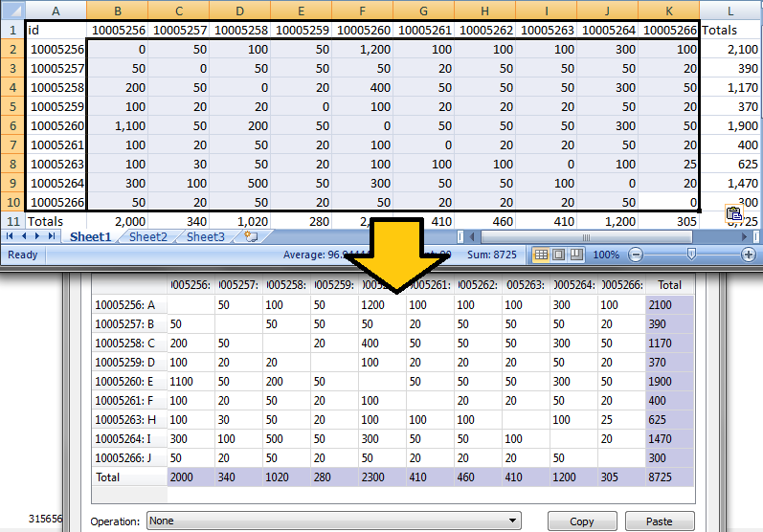Click the zoom slider handle
The width and height of the screenshot is (763, 532).
point(691,254)
